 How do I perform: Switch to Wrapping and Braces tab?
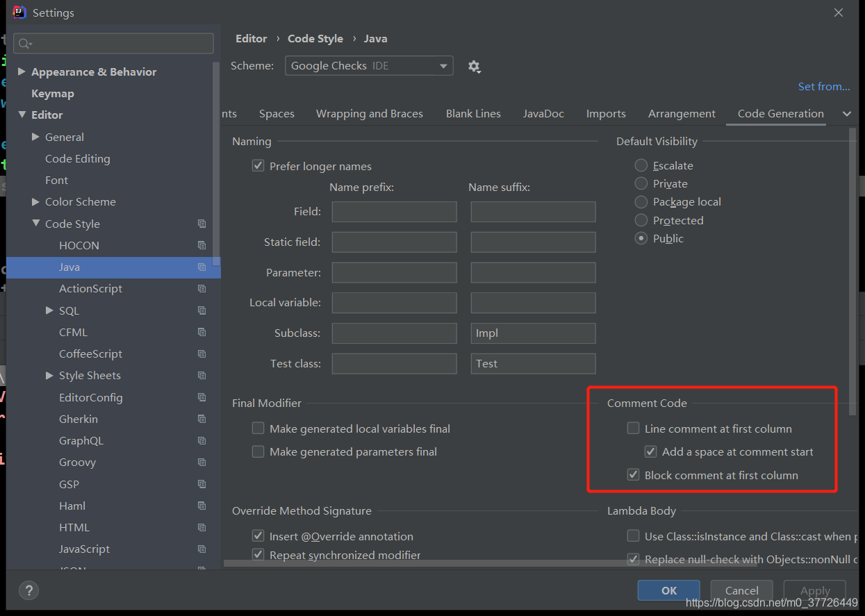point(370,114)
